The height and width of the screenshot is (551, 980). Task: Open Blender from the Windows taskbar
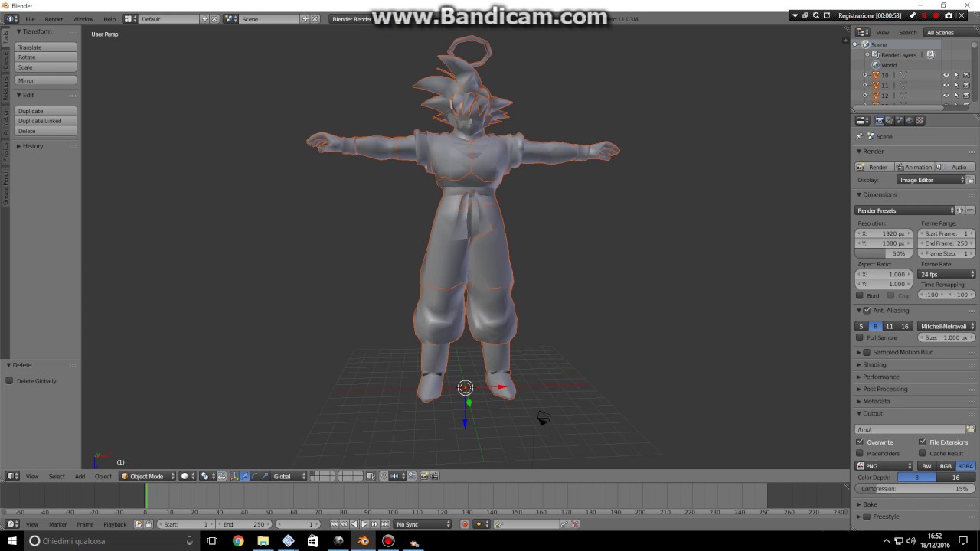coord(363,541)
